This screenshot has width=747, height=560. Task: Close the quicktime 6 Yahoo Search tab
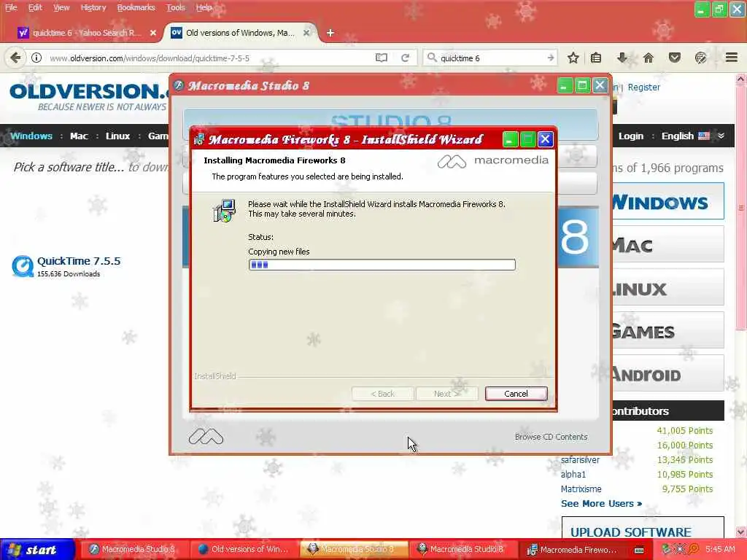153,33
